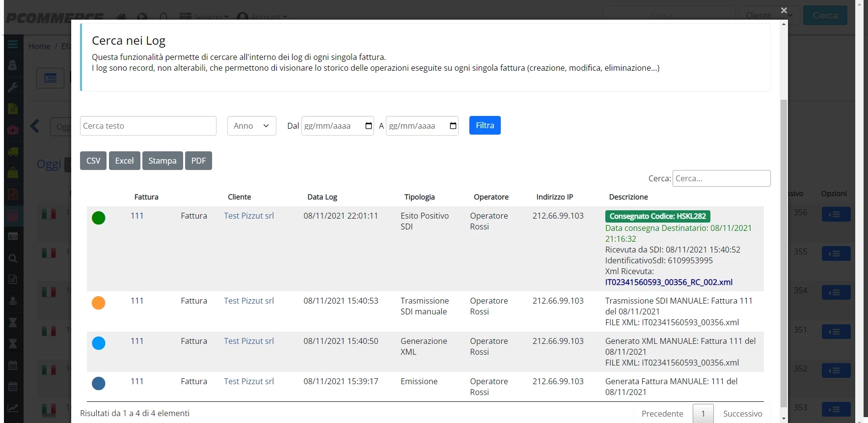Open options menu for row 356
The width and height of the screenshot is (868, 423).
(x=836, y=214)
